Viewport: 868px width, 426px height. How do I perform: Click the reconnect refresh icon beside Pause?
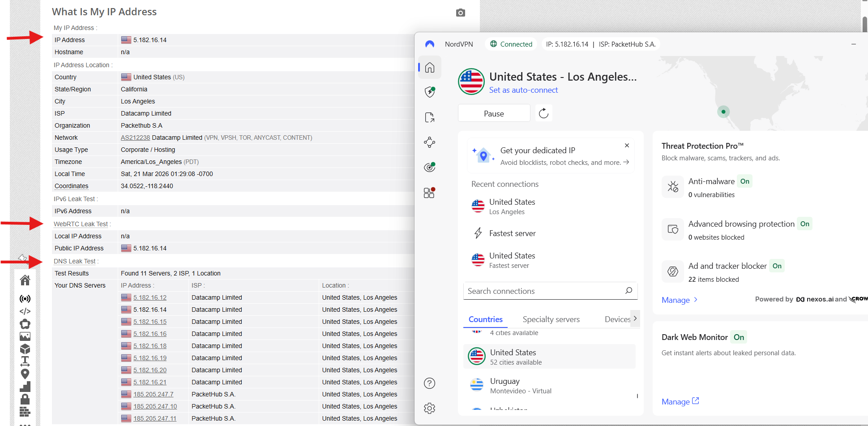coord(543,113)
